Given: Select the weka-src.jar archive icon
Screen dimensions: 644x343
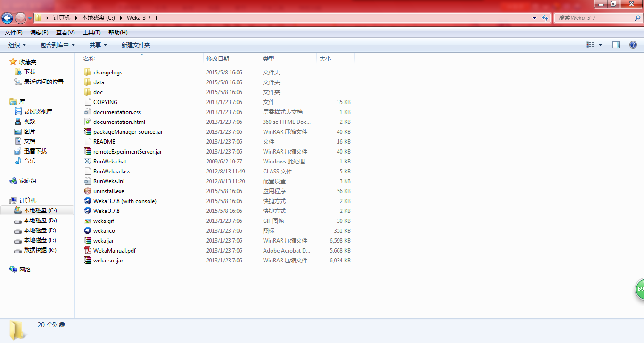Looking at the screenshot, I should 87,261.
